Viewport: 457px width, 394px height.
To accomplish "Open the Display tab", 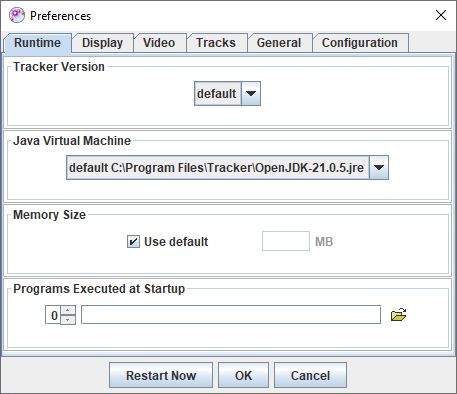I will tap(102, 43).
